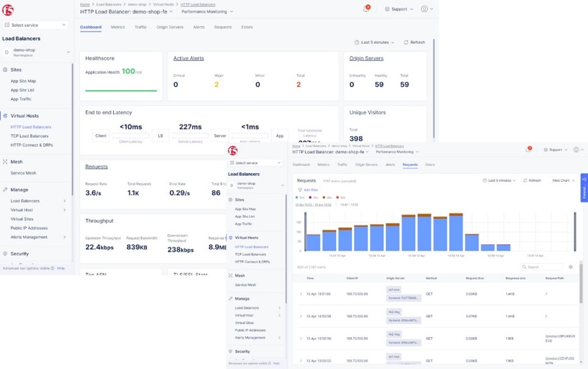The width and height of the screenshot is (588, 369).
Task: Expand the Alerts Management submenu in the Dashboard sidebar
Action: pyautogui.click(x=37, y=237)
